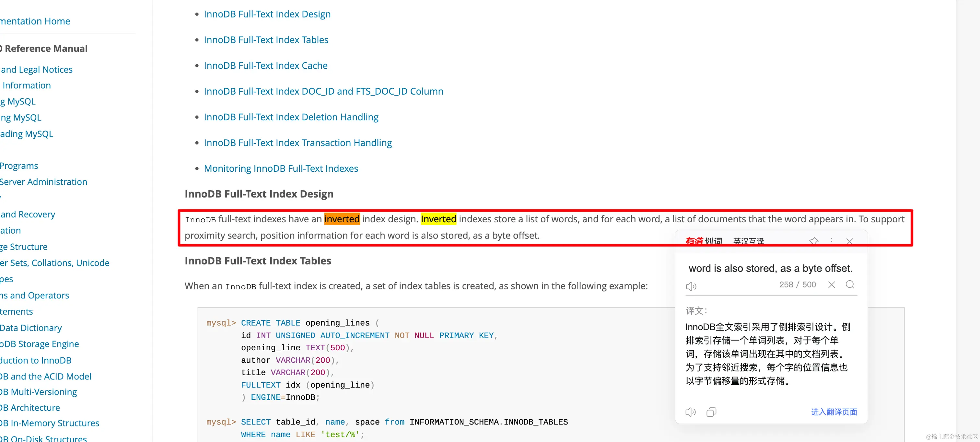
Task: Open the Data Dictionary sidebar entry
Action: click(31, 328)
